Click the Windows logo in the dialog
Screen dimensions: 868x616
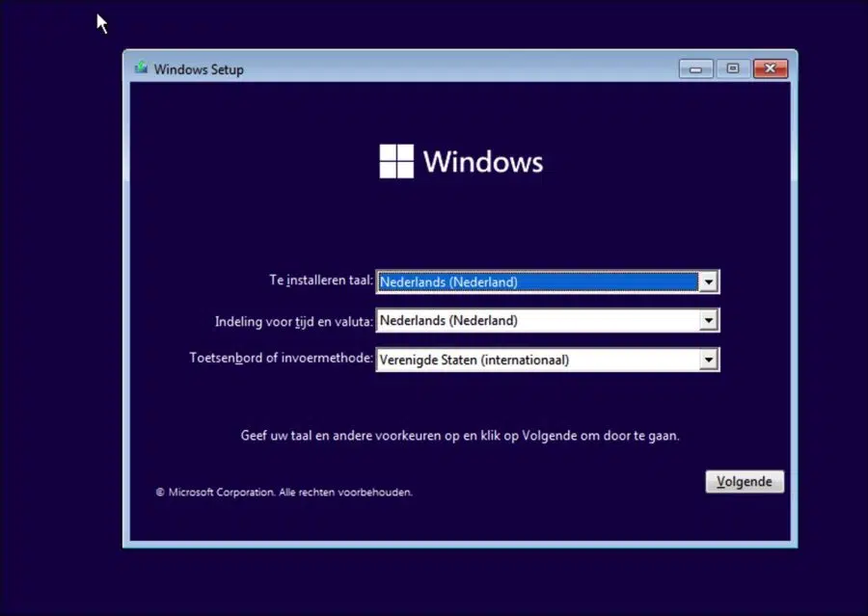coord(461,162)
